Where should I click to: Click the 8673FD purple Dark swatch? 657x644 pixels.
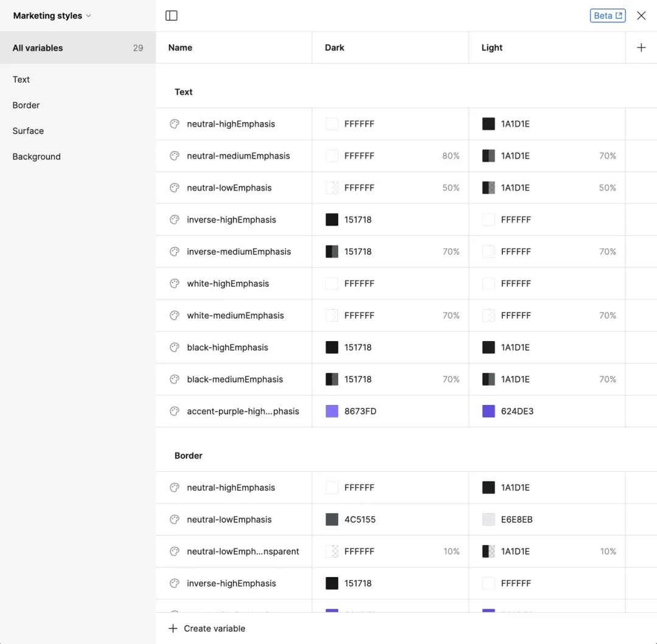pos(332,411)
